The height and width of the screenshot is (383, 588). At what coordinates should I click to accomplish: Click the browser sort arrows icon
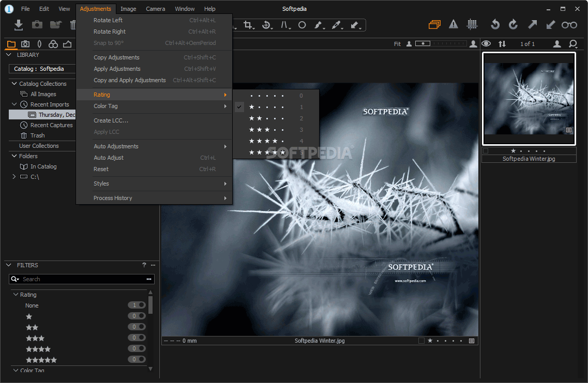502,44
